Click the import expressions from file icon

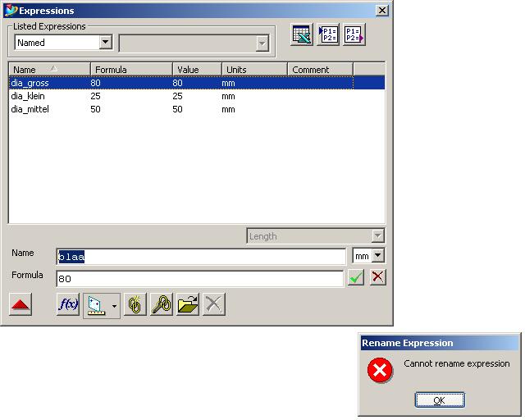(328, 34)
